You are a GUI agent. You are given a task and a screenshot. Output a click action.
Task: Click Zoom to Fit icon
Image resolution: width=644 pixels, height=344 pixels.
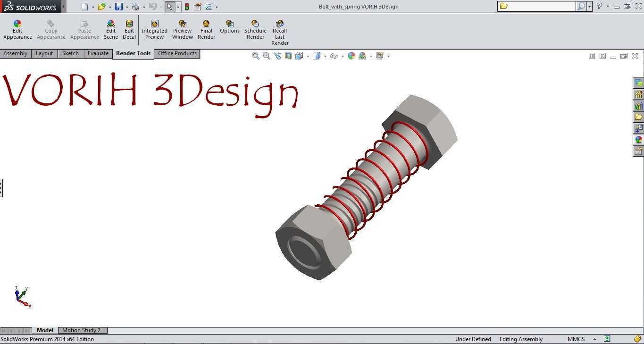click(x=255, y=56)
